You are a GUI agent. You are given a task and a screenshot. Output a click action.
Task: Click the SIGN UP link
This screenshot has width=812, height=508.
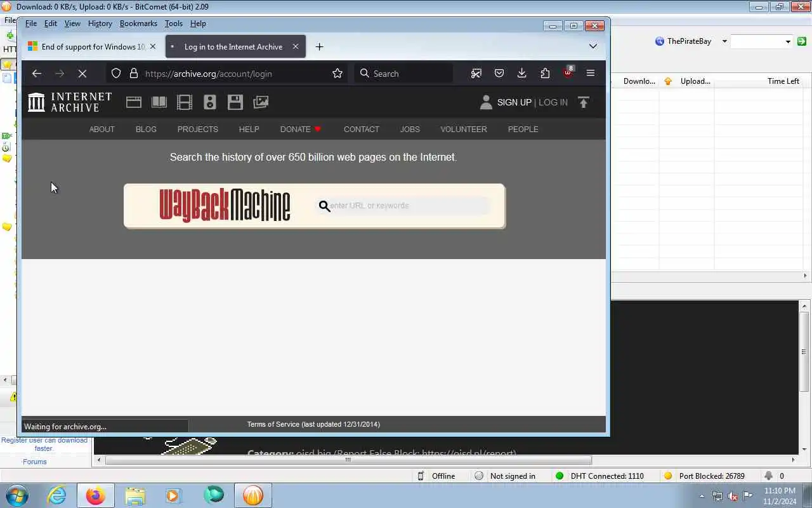click(514, 102)
